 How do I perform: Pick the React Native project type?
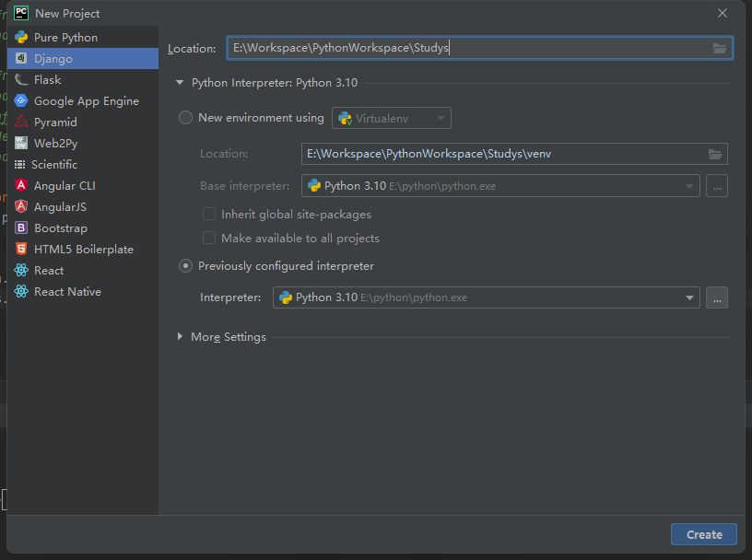point(83,291)
